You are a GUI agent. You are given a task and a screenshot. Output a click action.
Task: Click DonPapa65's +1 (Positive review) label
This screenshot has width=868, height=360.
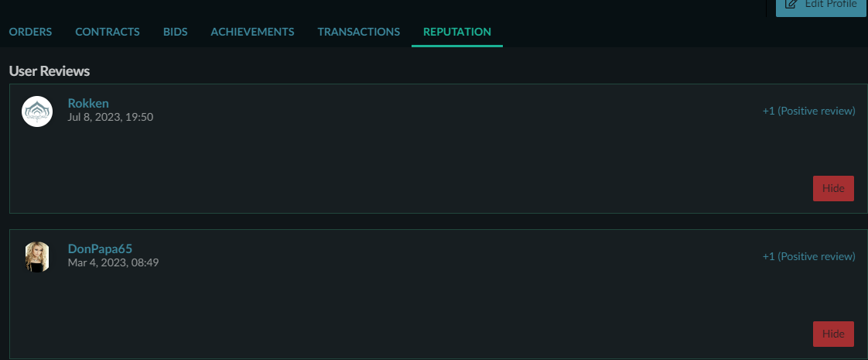[808, 256]
